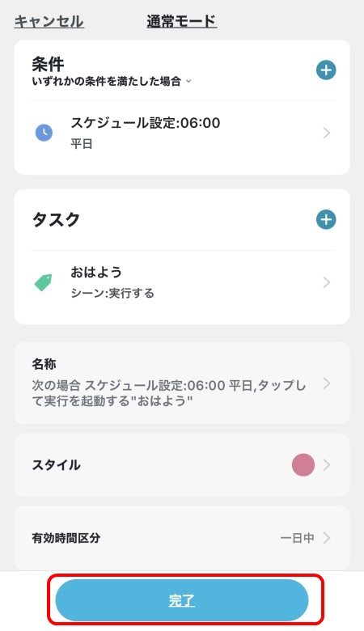Click the blue clock schedule icon

point(44,133)
